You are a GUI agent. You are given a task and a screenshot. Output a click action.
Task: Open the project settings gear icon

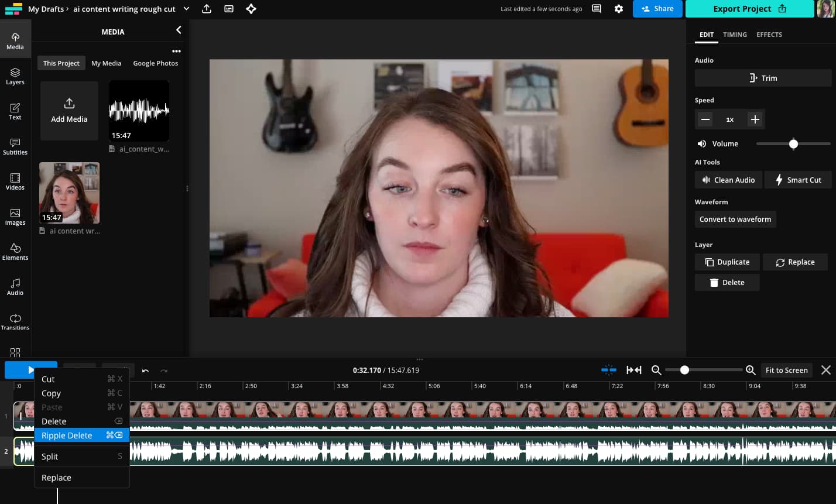619,9
